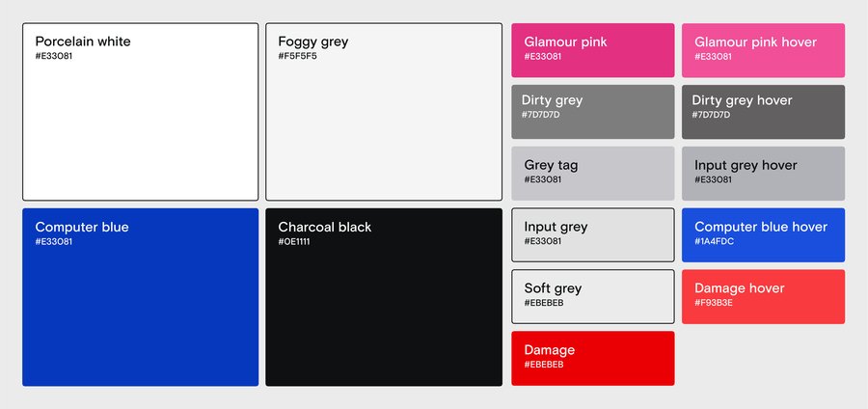
Task: Select the Glamour pink swatch
Action: [592, 50]
